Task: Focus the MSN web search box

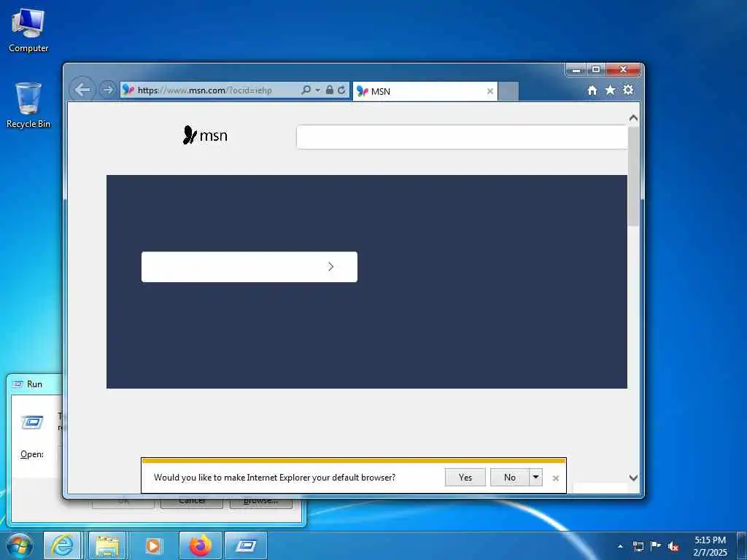Action: [x=462, y=137]
